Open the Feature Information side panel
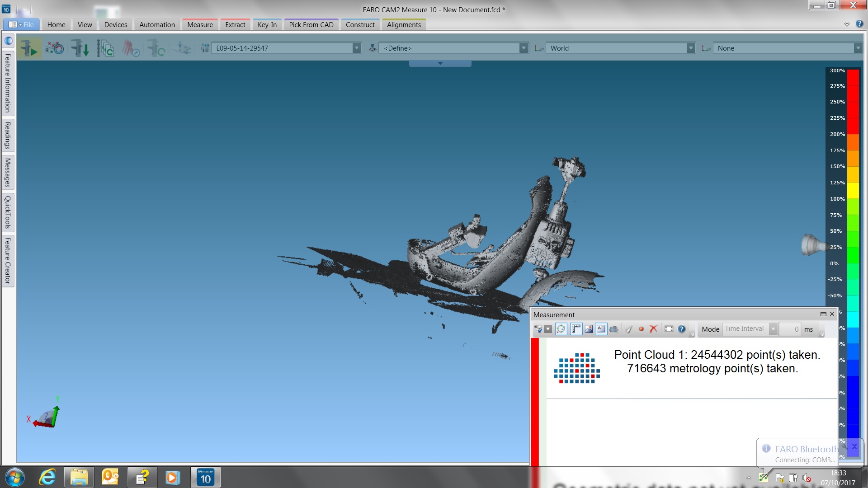Viewport: 868px width, 488px height. point(8,83)
